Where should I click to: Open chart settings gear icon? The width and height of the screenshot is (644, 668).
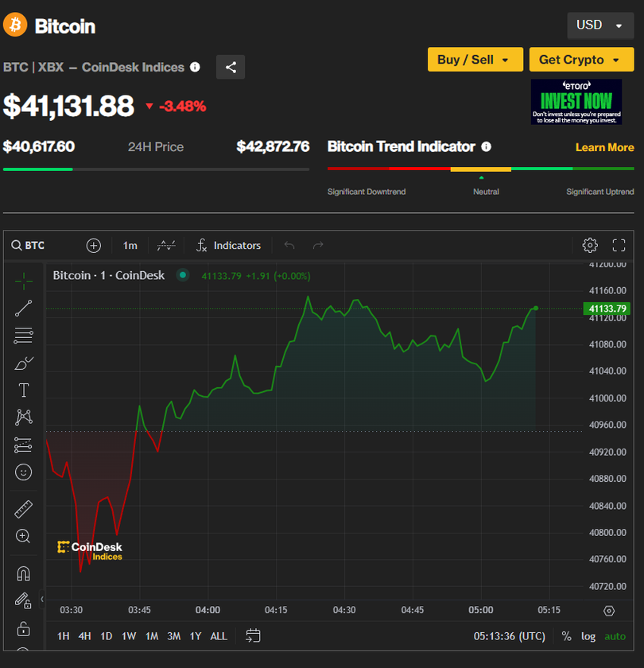(590, 245)
